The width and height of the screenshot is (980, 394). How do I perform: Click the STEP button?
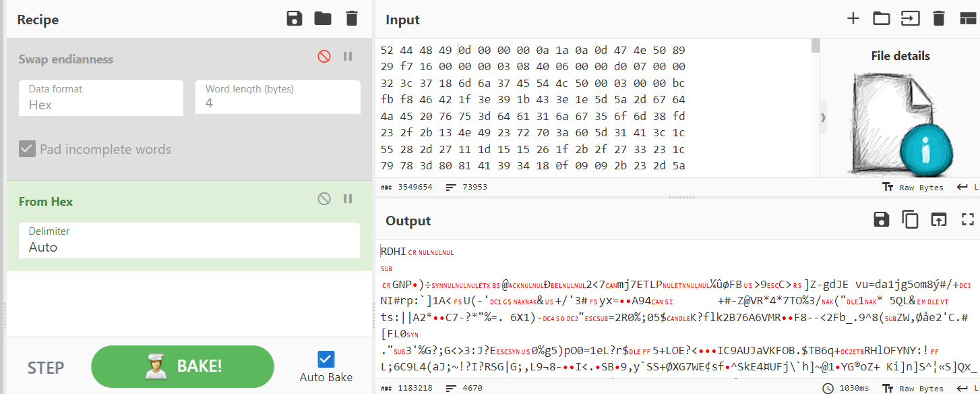(46, 368)
